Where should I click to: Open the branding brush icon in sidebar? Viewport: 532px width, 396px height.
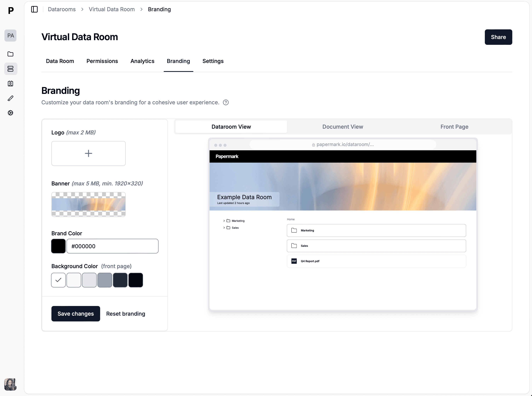(x=10, y=98)
